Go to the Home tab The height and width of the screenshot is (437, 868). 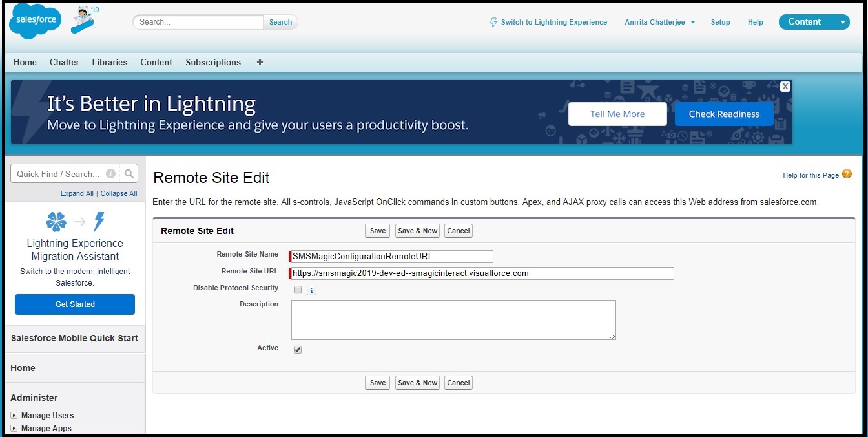(x=25, y=62)
